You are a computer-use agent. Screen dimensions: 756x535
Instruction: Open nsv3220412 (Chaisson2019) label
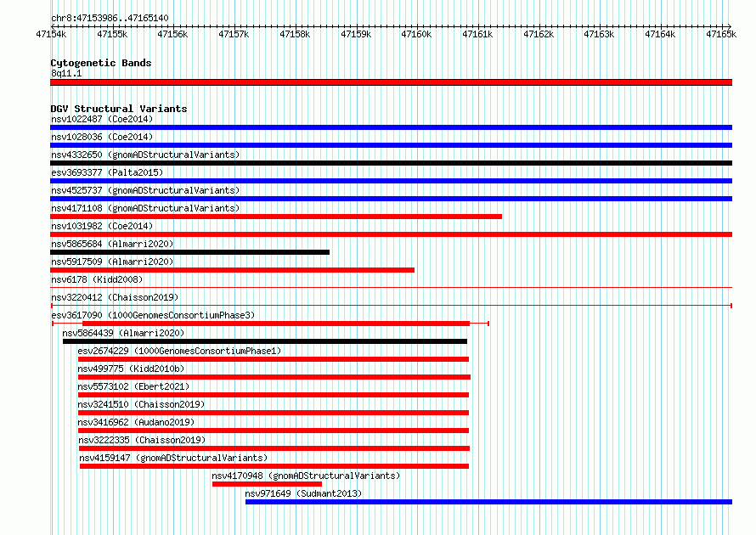(x=115, y=297)
